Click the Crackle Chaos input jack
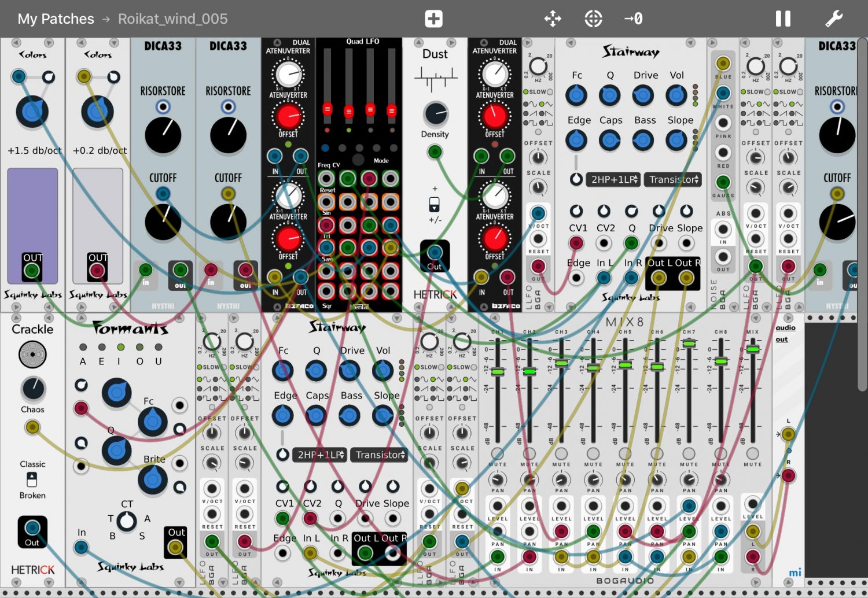Viewport: 868px width, 598px height. 32,427
